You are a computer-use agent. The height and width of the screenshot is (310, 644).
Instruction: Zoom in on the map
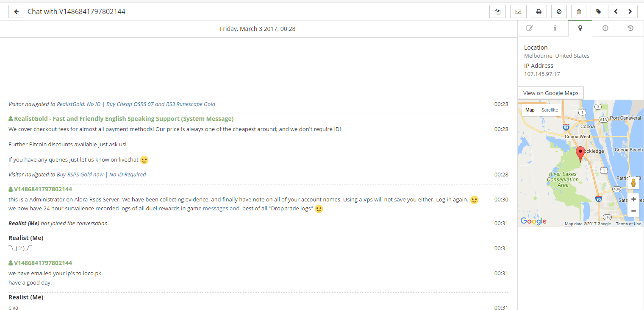(x=633, y=199)
